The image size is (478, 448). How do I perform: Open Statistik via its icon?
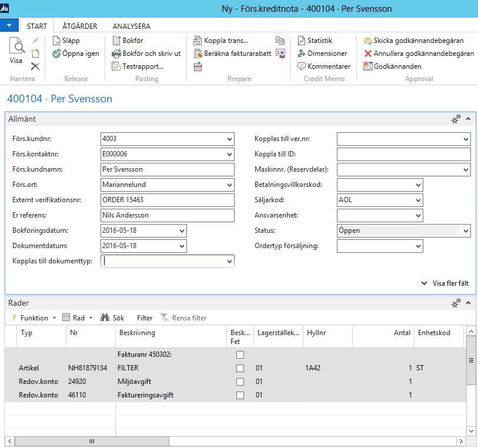(302, 41)
